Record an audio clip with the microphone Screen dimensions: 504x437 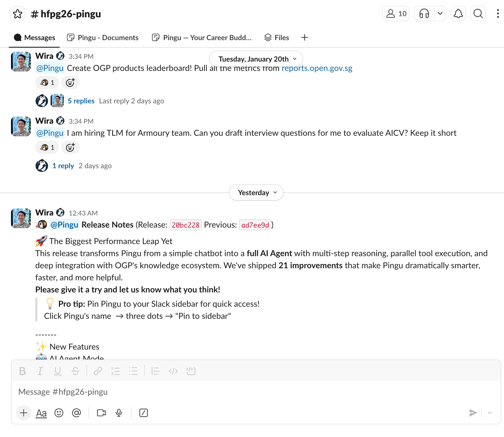(x=119, y=413)
